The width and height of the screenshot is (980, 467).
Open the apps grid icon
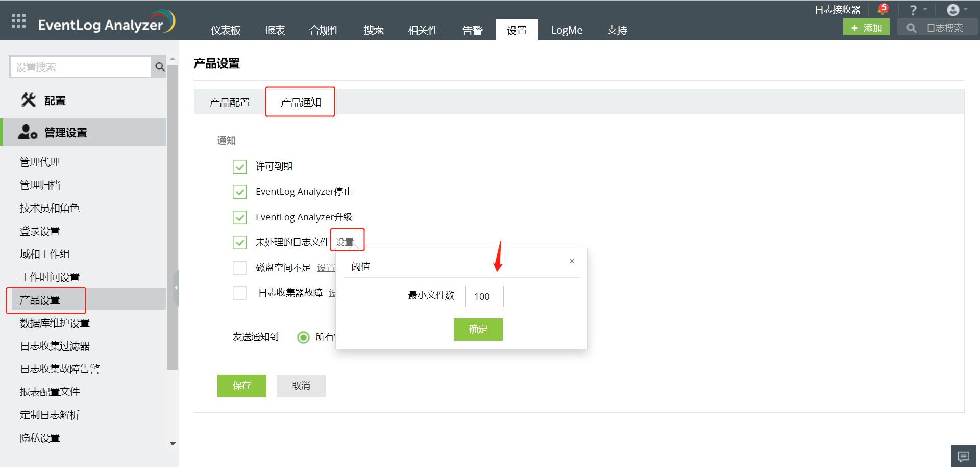[18, 21]
